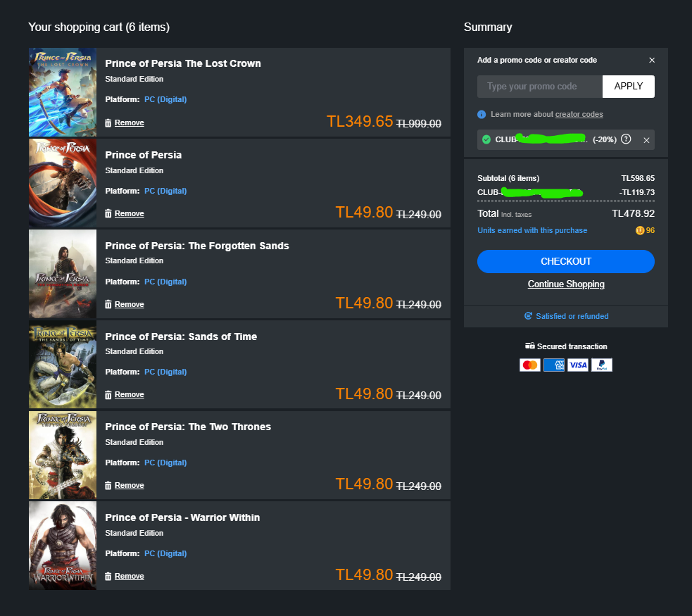
Task: Open the Prince of Persia 2008 cover image
Action: click(x=63, y=183)
